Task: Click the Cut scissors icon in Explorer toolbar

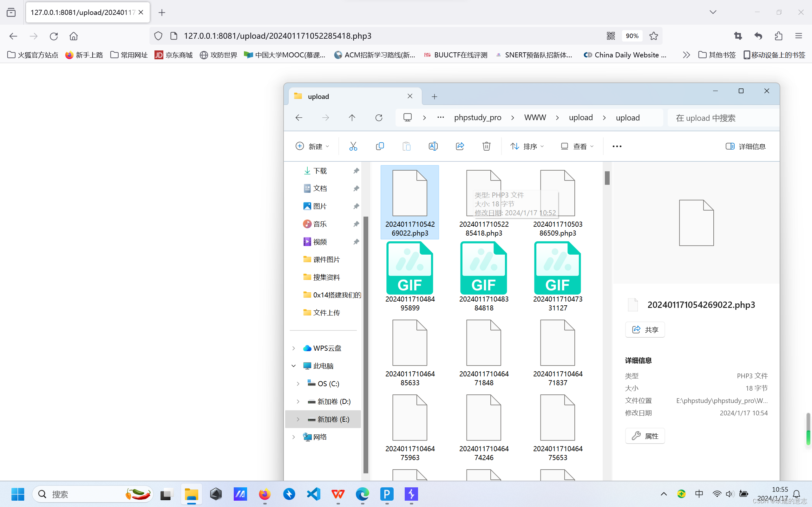Action: coord(353,146)
